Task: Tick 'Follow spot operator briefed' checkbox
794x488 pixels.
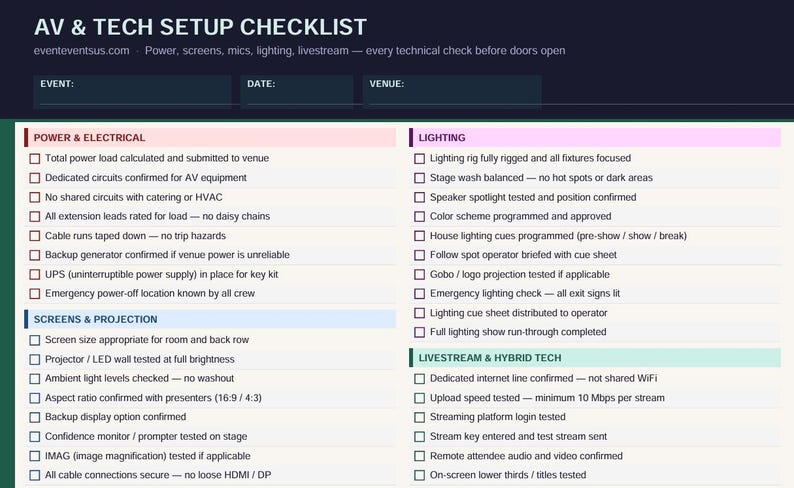Action: click(419, 255)
